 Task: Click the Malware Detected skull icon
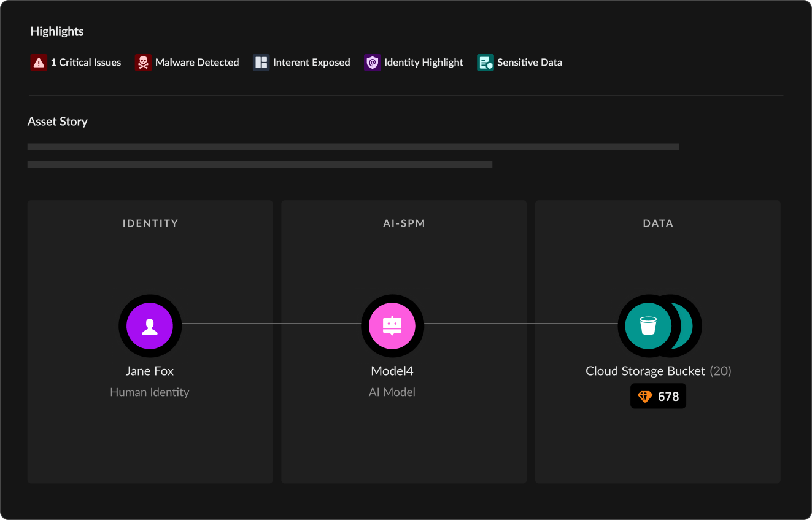(x=143, y=63)
